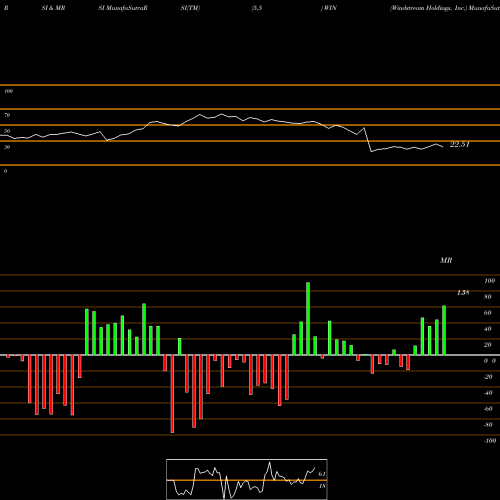Click the -80 label on MR axis
Screen dimensions: 500x500
coord(488,425)
